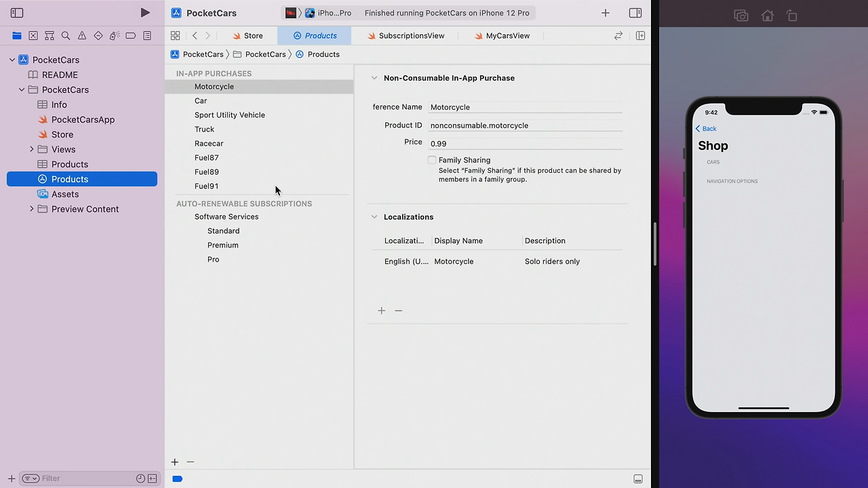Open the Assets catalog
Viewport: 868px width, 488px height.
[65, 194]
